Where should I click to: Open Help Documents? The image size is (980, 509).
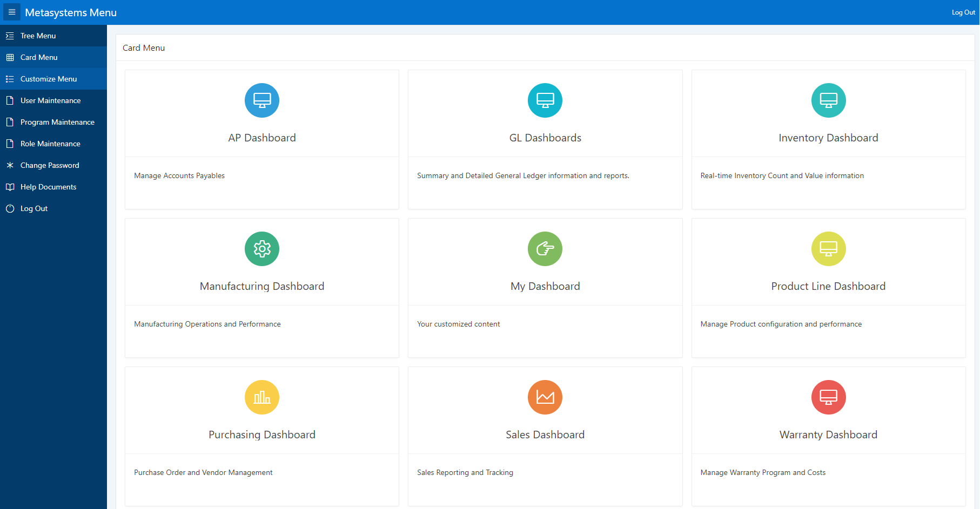(53, 187)
